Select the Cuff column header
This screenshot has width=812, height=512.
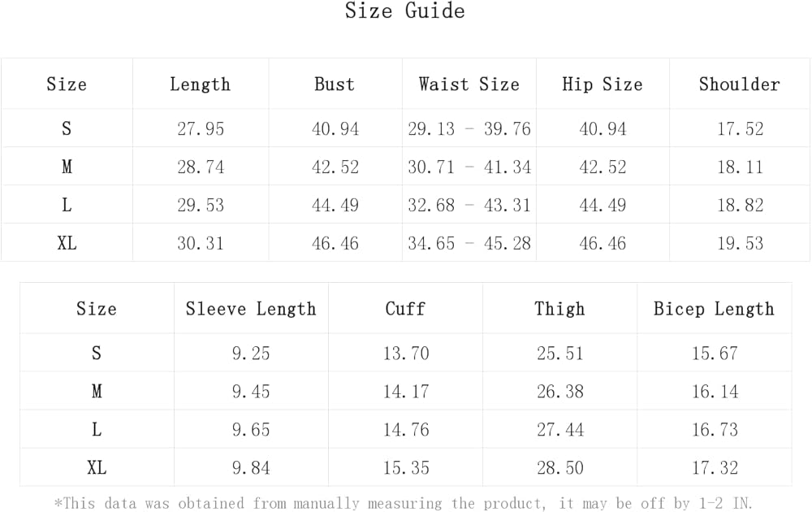click(405, 309)
